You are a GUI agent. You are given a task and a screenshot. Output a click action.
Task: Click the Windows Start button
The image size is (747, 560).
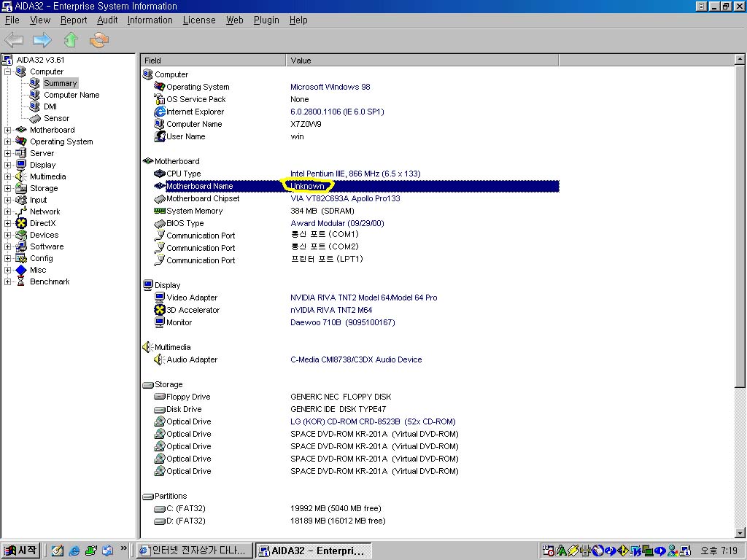pyautogui.click(x=20, y=551)
